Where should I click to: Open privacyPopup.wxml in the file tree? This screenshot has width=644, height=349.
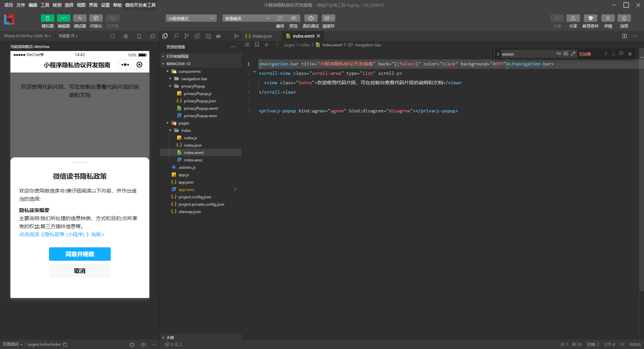click(201, 108)
